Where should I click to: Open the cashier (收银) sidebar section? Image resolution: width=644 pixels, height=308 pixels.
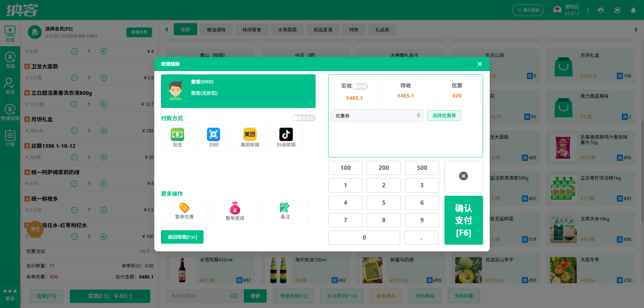coord(10,34)
